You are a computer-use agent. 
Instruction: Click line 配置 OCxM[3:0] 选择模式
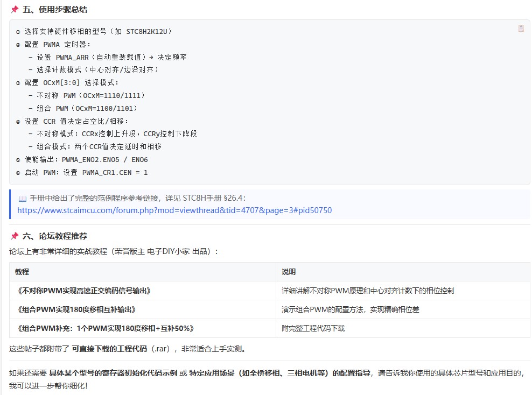pyautogui.click(x=67, y=82)
